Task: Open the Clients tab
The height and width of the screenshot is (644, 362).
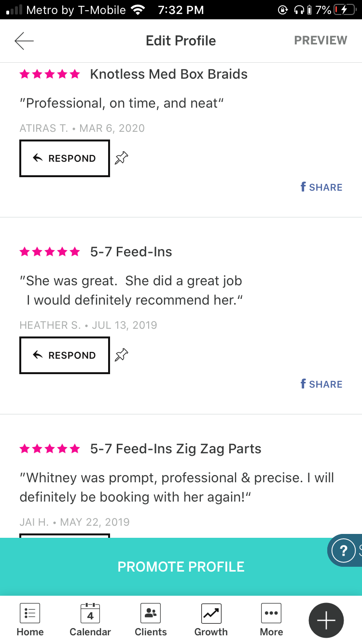Action: [151, 620]
